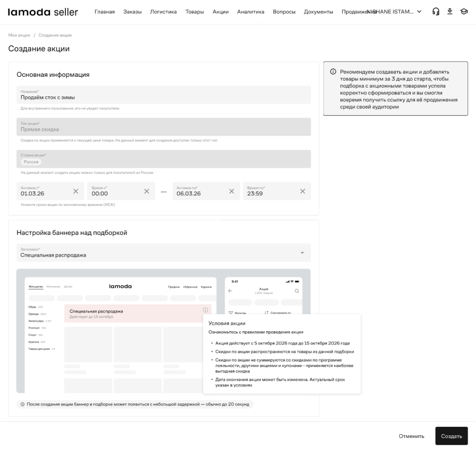Screen dimensions: 476x450
Task: Go to the Акции section
Action: [x=220, y=12]
